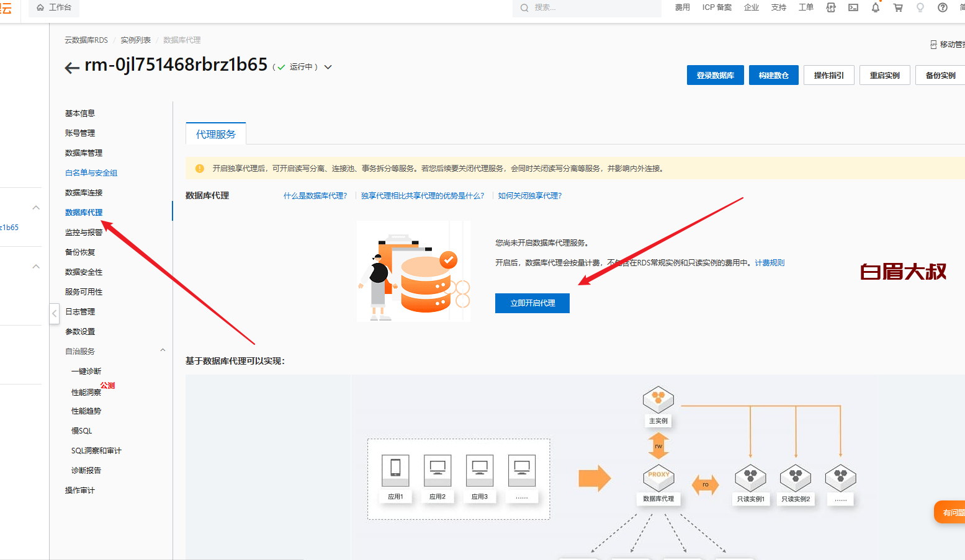Click 实例列表 in the breadcrumb
The image size is (965, 560).
tap(136, 40)
